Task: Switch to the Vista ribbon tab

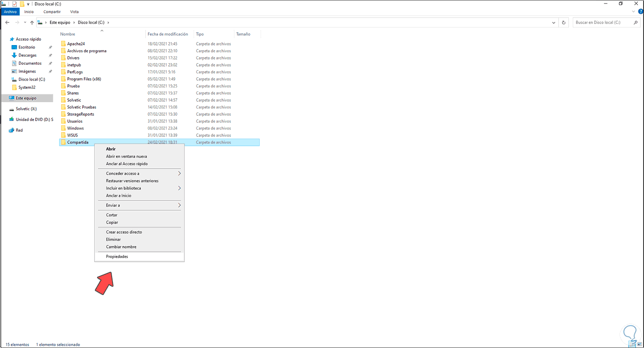Action: 74,12
